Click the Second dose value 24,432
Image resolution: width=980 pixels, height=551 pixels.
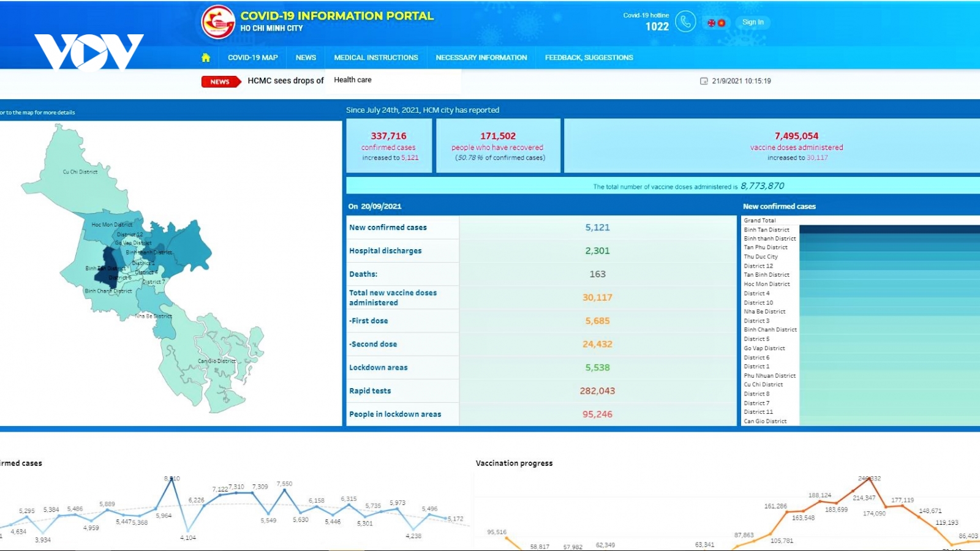tap(597, 344)
